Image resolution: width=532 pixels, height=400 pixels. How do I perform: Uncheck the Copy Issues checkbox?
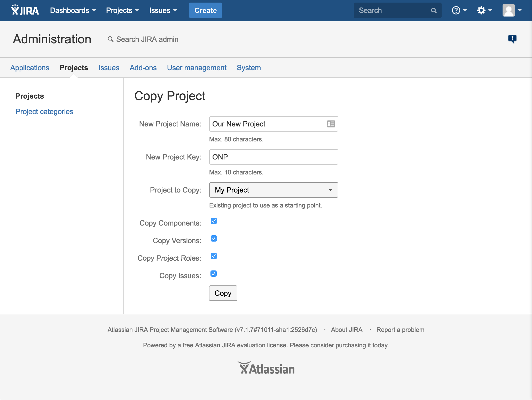(x=214, y=274)
